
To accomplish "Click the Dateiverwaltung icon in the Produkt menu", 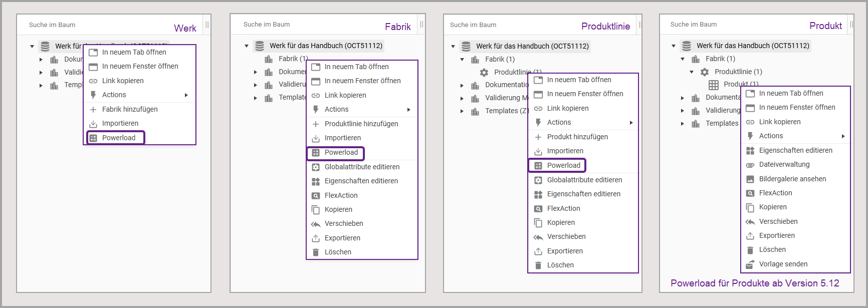I will (750, 165).
